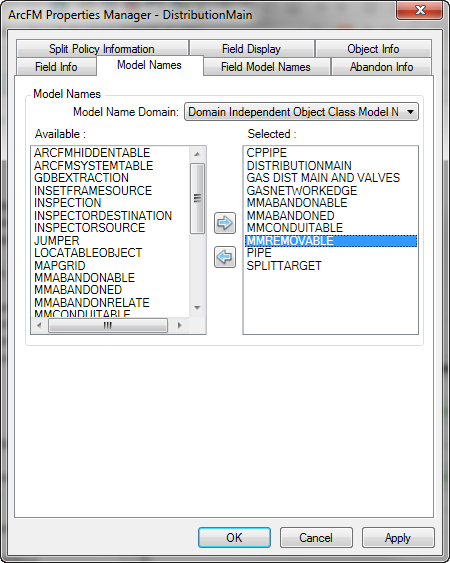The width and height of the screenshot is (450, 563).
Task: Select JUMPER in the Available list
Action: click(56, 240)
